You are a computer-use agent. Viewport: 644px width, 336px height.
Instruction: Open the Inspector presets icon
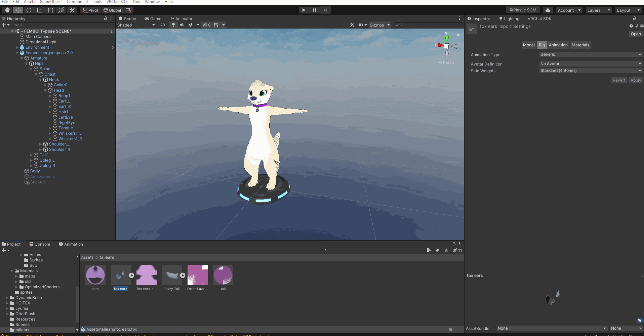pos(636,26)
